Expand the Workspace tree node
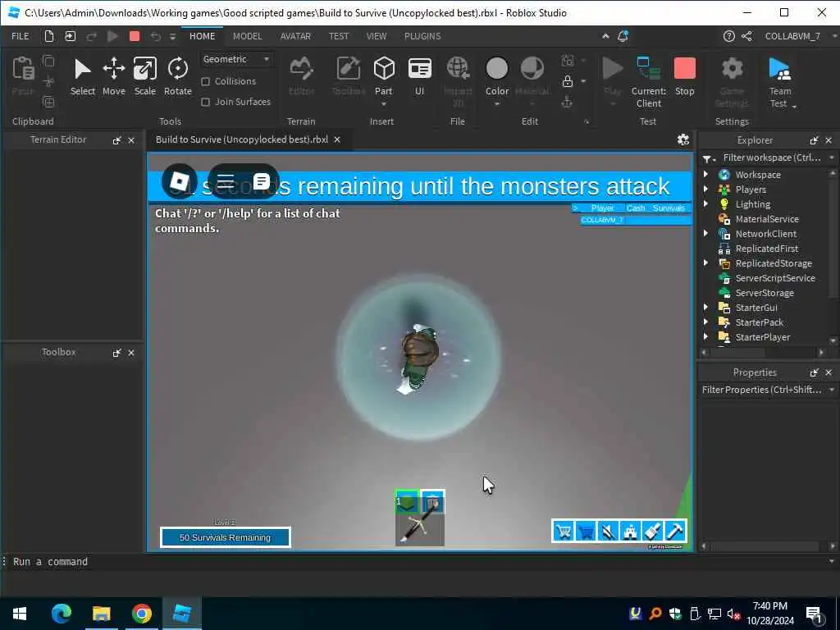The width and height of the screenshot is (840, 630). click(705, 175)
